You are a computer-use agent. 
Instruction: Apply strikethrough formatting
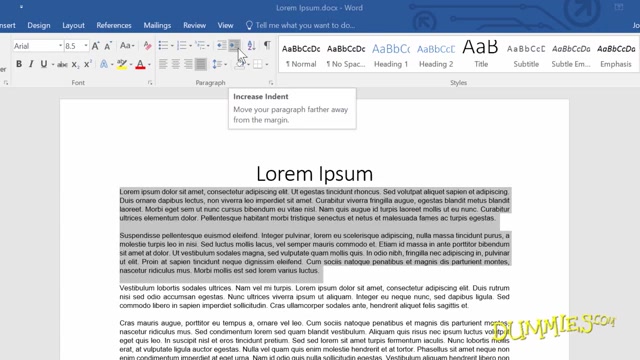[x=62, y=64]
